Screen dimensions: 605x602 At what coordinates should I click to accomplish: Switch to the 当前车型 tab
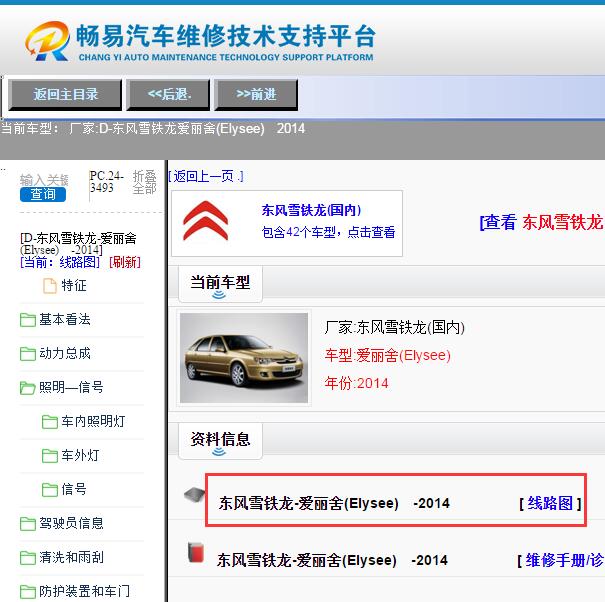[x=220, y=284]
